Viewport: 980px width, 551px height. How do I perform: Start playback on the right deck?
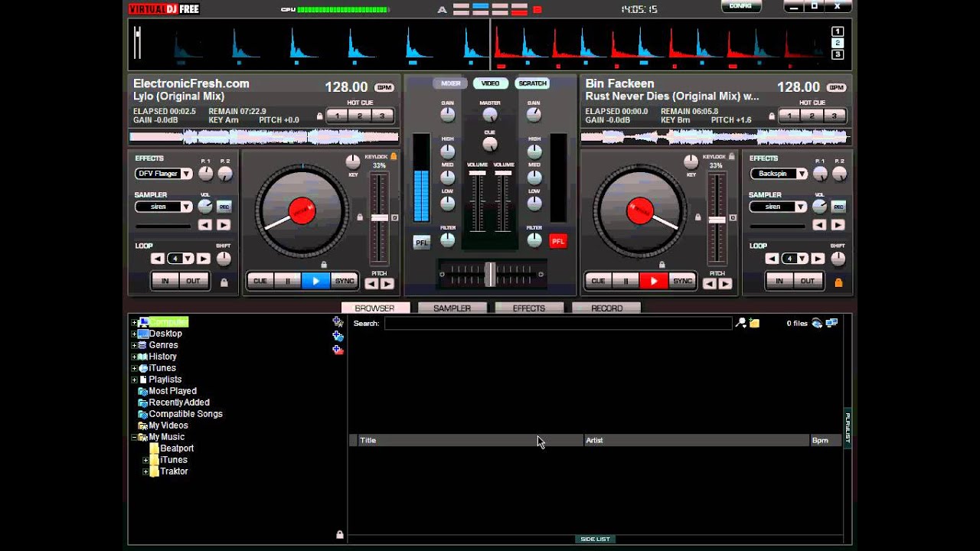click(x=654, y=281)
